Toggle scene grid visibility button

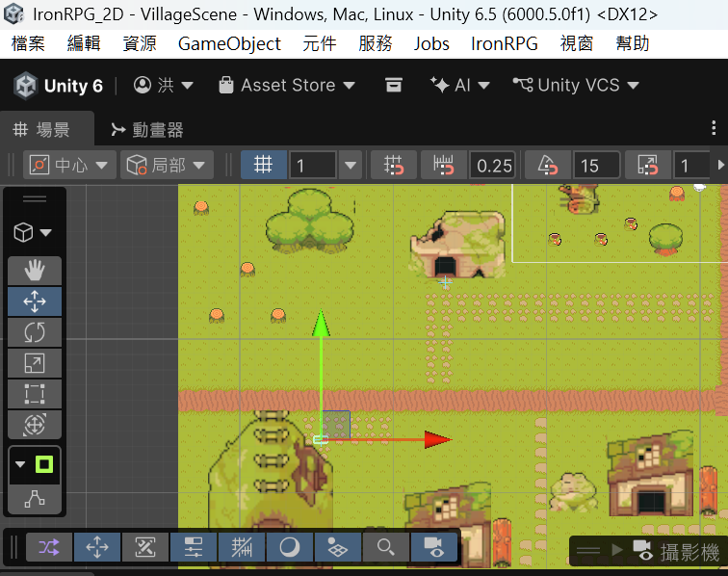(263, 165)
